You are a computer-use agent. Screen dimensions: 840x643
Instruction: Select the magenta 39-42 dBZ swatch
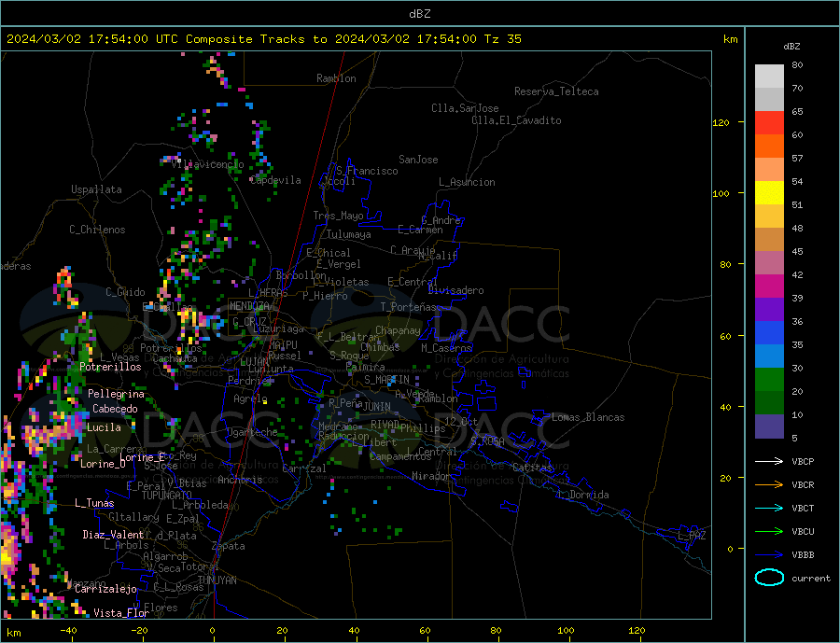[769, 287]
